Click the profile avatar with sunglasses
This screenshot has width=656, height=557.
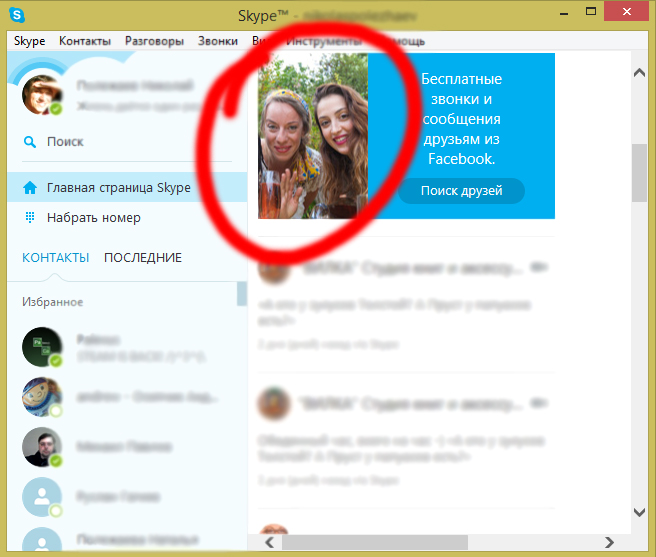[x=42, y=95]
